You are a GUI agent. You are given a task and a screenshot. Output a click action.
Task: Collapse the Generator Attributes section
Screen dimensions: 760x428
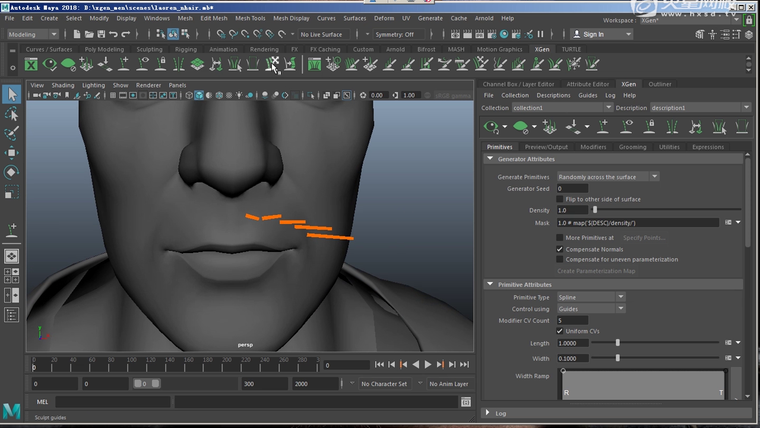490,159
